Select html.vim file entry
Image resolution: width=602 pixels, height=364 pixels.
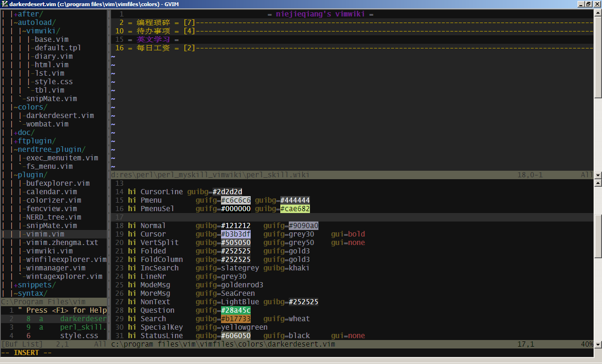[x=52, y=65]
